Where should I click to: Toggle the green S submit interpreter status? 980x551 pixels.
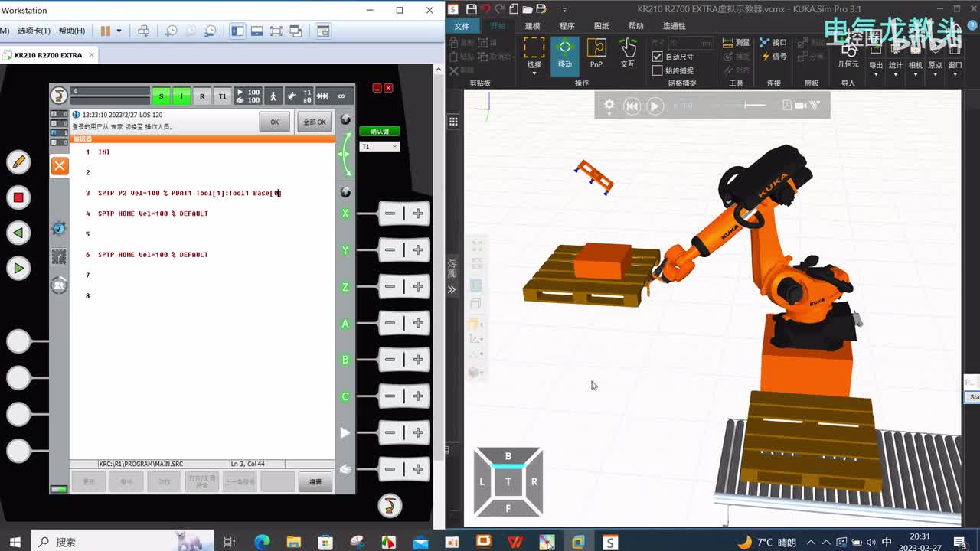161,96
